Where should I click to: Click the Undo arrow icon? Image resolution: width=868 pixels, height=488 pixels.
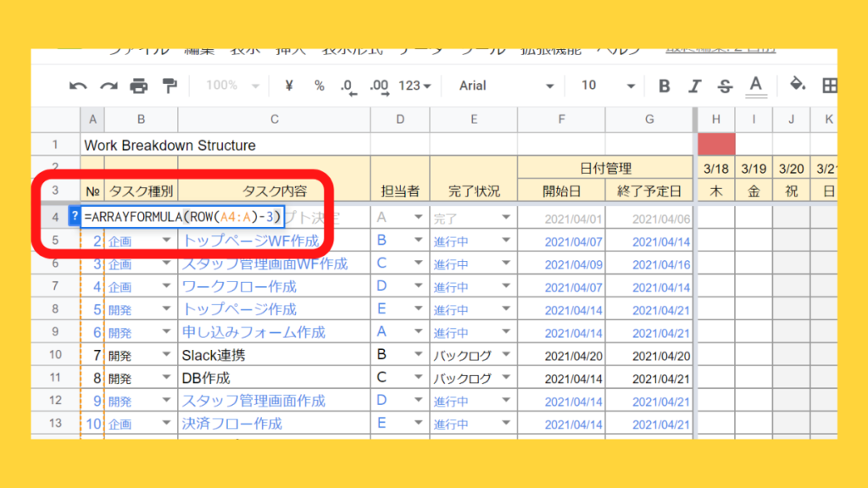pos(78,86)
